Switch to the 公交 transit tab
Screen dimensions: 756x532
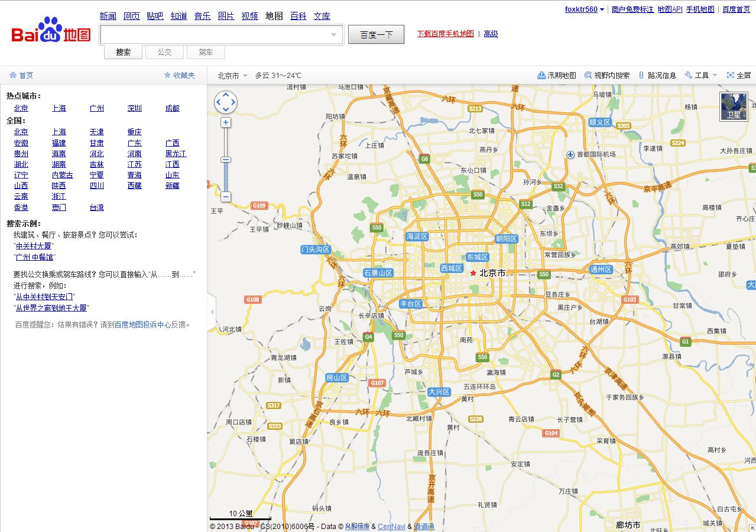click(164, 52)
